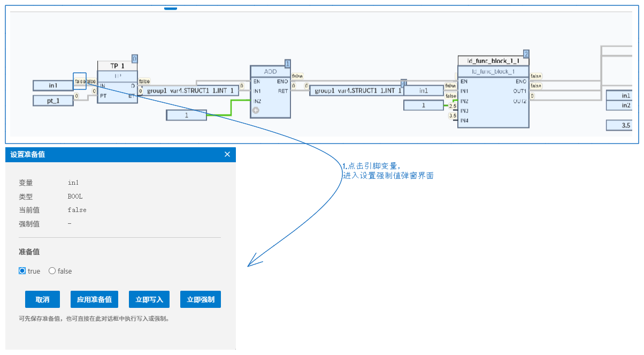Close the 设置准备值 dialog
The height and width of the screenshot is (355, 644).
[x=227, y=154]
